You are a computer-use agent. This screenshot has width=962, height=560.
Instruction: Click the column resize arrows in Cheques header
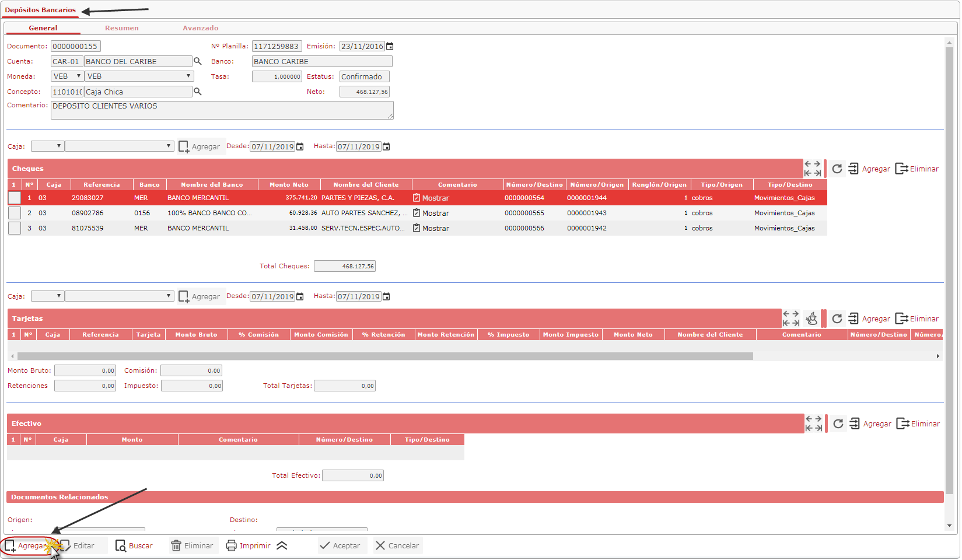point(813,169)
